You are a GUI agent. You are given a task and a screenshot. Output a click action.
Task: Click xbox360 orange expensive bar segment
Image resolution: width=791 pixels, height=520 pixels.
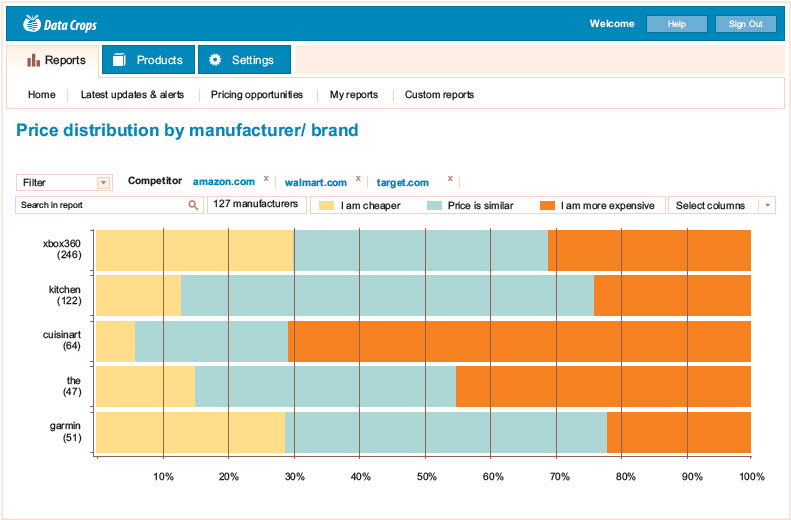coord(649,250)
